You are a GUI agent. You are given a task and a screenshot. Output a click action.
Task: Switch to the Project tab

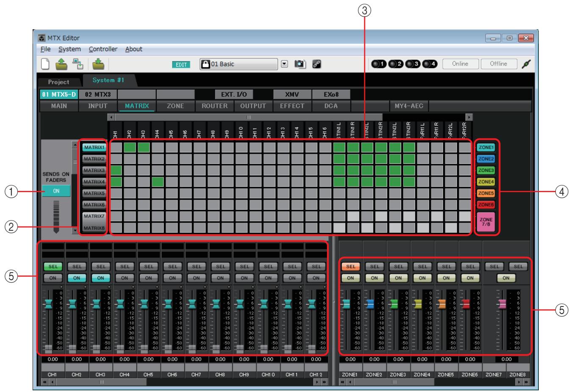pos(58,82)
